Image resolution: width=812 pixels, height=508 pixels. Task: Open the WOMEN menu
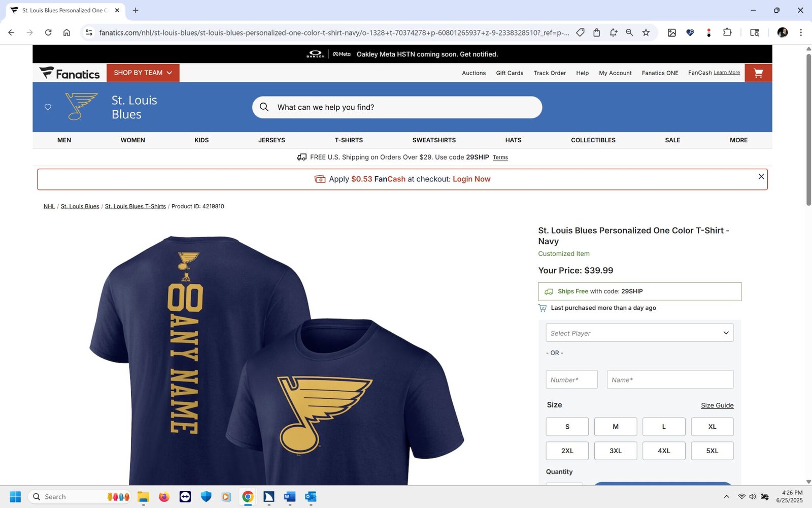[x=133, y=140]
